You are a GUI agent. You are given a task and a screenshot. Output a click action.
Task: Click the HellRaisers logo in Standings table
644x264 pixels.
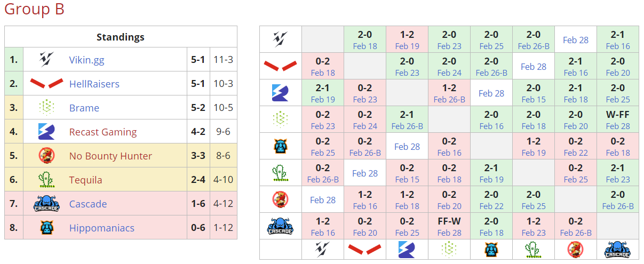[x=46, y=84]
